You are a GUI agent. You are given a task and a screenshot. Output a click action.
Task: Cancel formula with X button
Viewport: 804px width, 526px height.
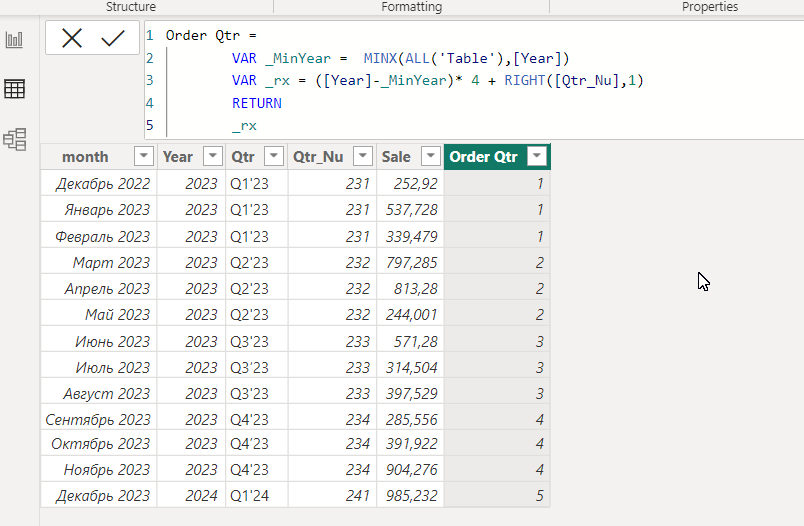point(72,38)
